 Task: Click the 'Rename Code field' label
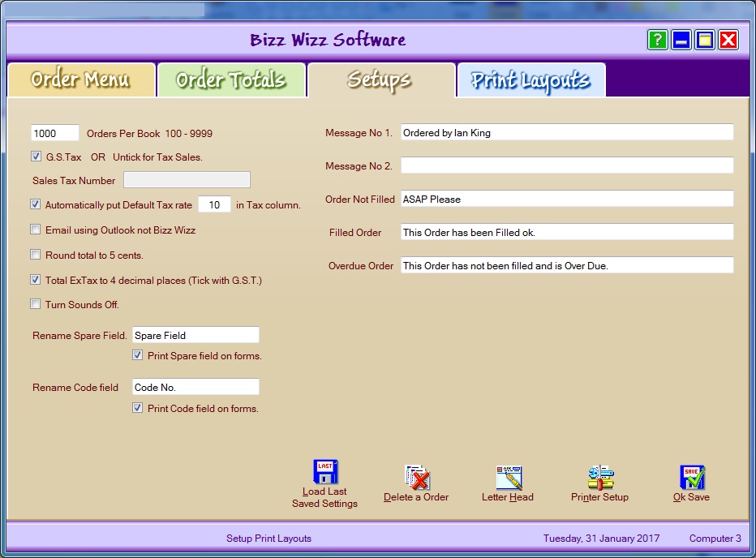point(75,387)
